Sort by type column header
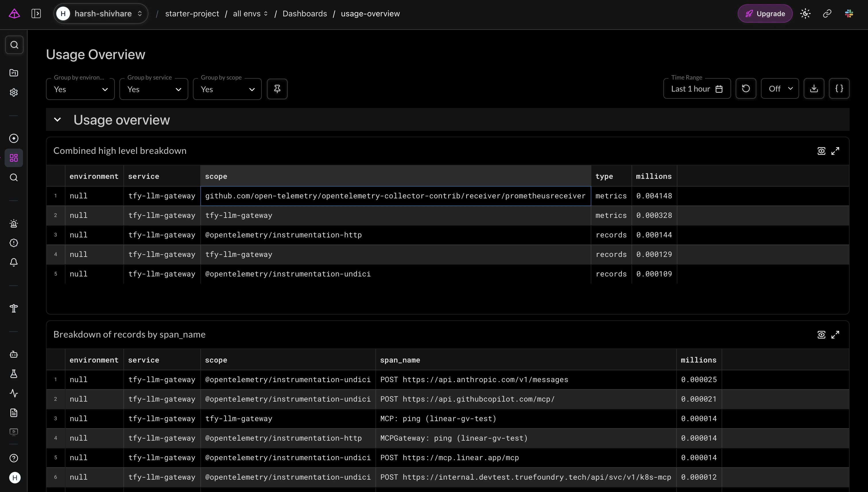The image size is (868, 492). click(611, 176)
